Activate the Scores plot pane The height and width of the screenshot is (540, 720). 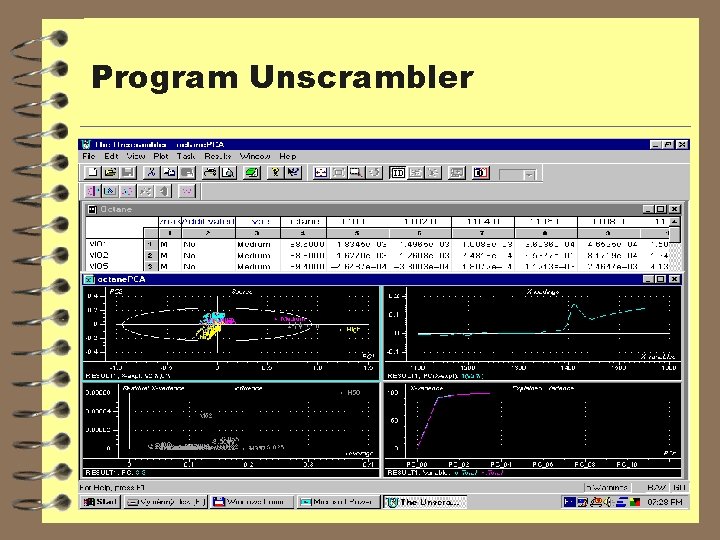point(231,333)
